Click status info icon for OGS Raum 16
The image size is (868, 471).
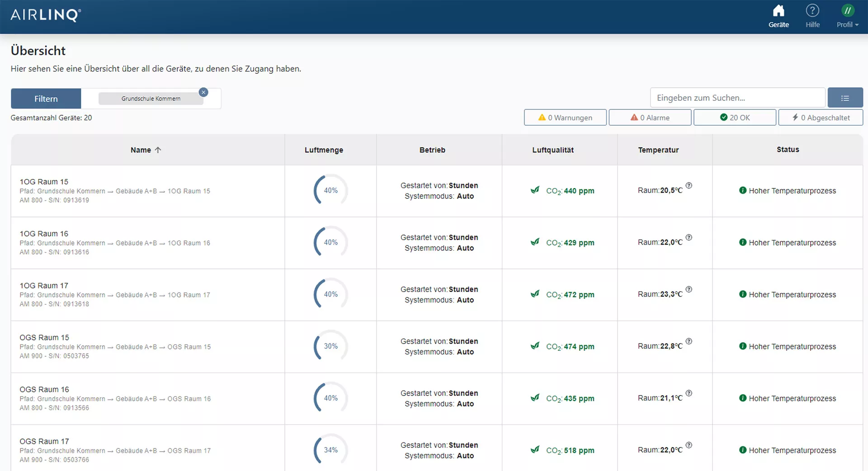click(742, 398)
